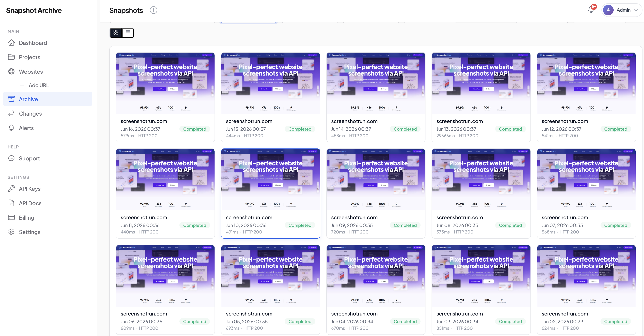Click the '579ms · HTTP 200' text
644x336 pixels.
tap(139, 136)
